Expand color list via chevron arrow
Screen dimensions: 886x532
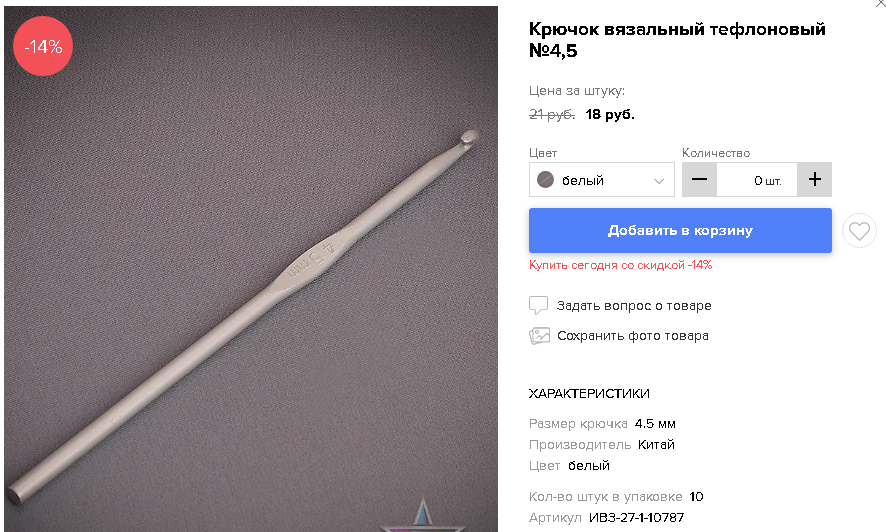click(x=659, y=181)
